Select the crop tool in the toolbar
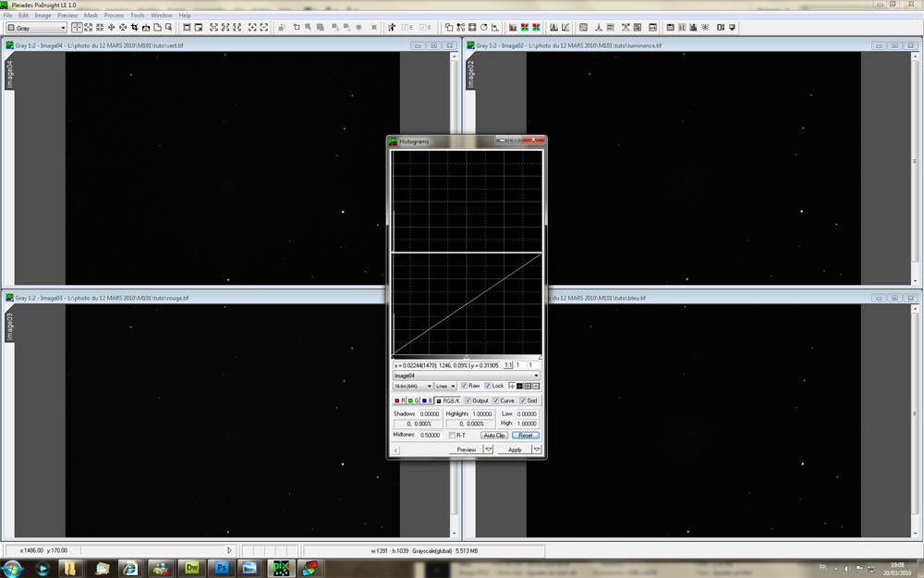The width and height of the screenshot is (924, 578). click(x=135, y=28)
